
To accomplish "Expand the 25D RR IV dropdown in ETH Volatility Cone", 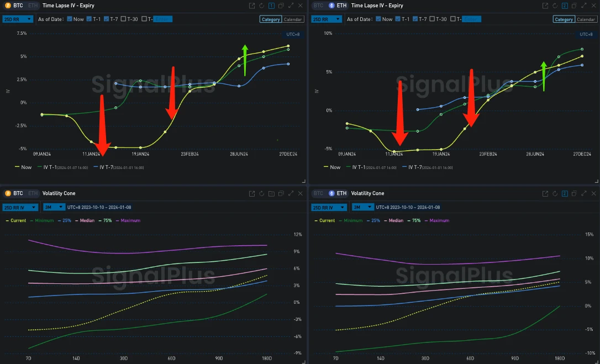I will pyautogui.click(x=329, y=207).
